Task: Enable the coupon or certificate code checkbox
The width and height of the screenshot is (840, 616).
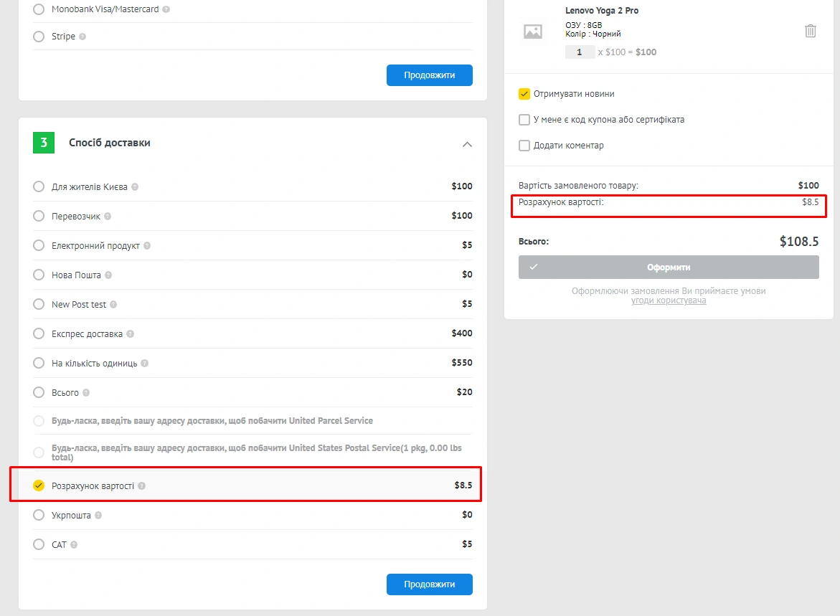Action: point(524,120)
